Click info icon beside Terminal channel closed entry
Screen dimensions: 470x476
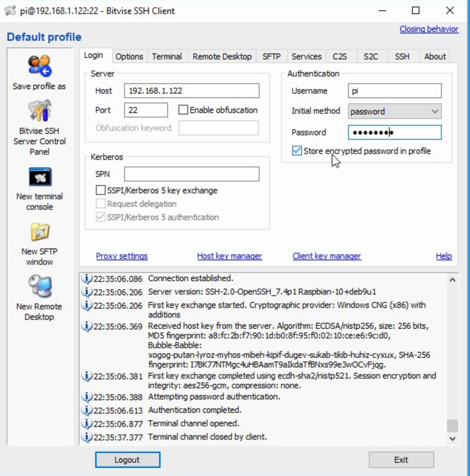(87, 437)
